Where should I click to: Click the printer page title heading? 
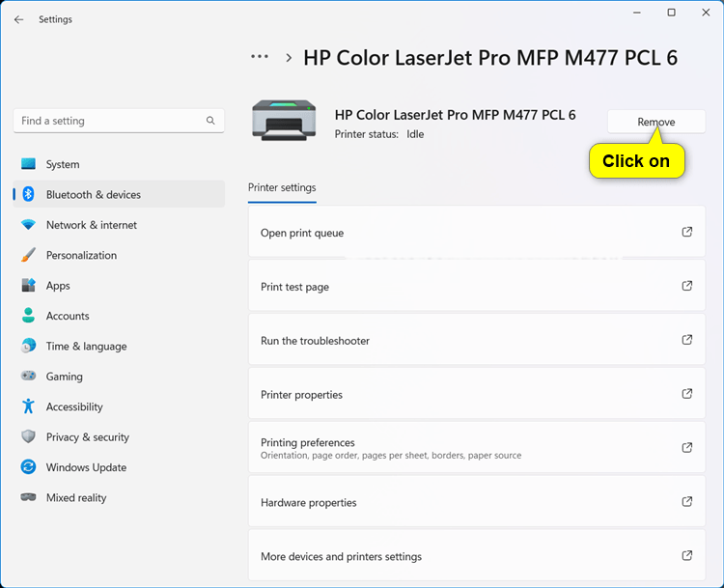point(490,58)
